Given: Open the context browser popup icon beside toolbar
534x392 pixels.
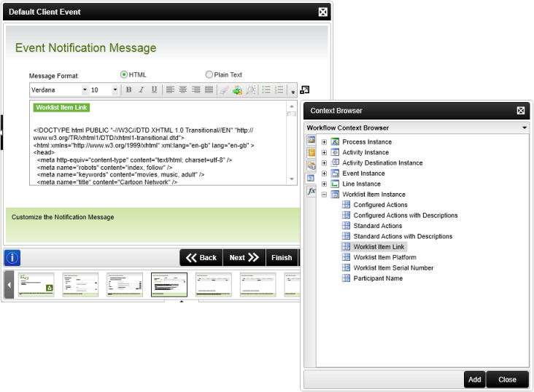Looking at the screenshot, I should coord(304,90).
